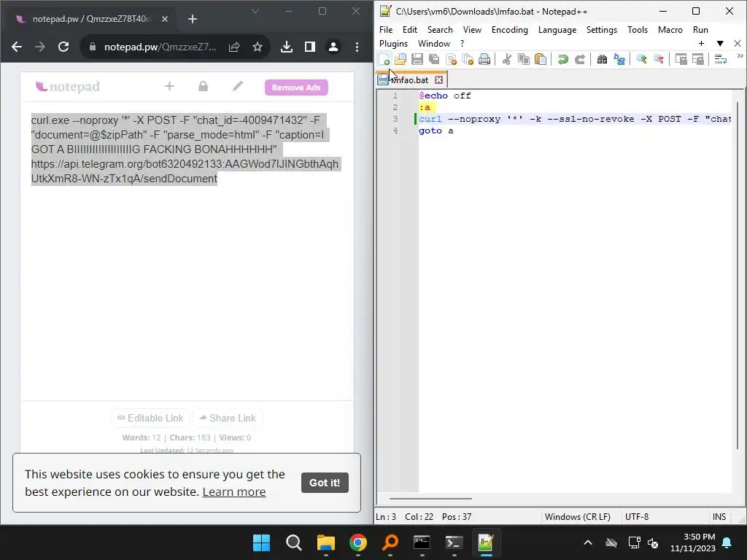Redo the edit with the Redo icon

[580, 59]
